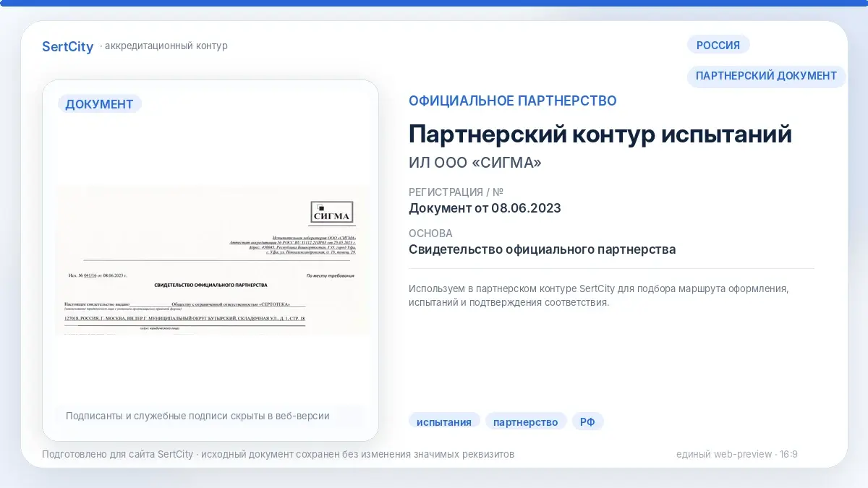Click Свидетельство официального партнерства value text
Screen dimensions: 868x488
click(542, 249)
